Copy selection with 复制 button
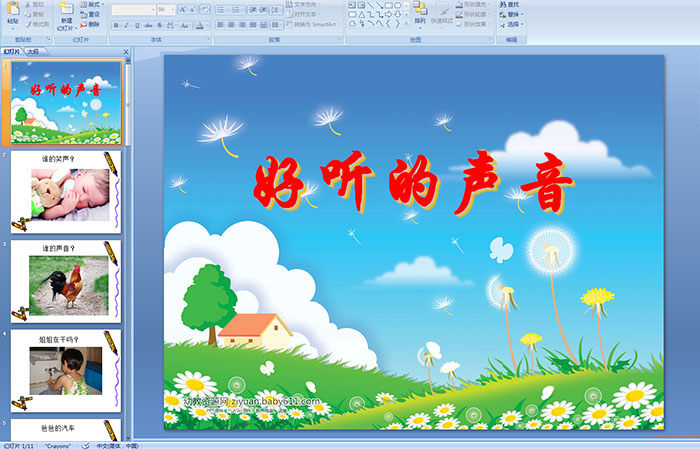700x449 pixels. coord(35,14)
